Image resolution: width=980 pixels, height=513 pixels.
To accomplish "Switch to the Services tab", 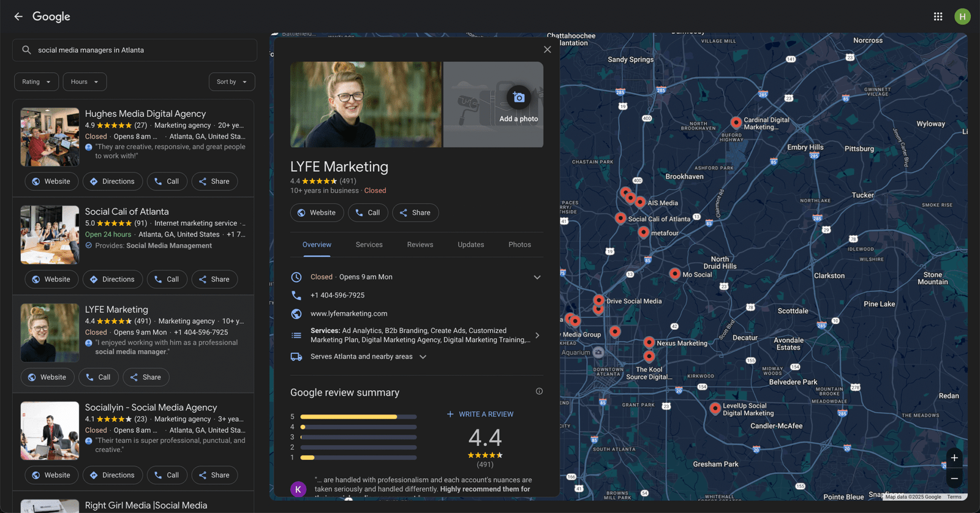I will click(x=369, y=245).
